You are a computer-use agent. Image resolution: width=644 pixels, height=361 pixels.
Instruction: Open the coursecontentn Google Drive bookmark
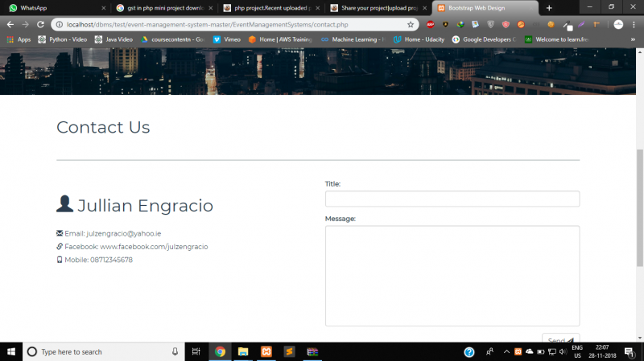tap(172, 39)
